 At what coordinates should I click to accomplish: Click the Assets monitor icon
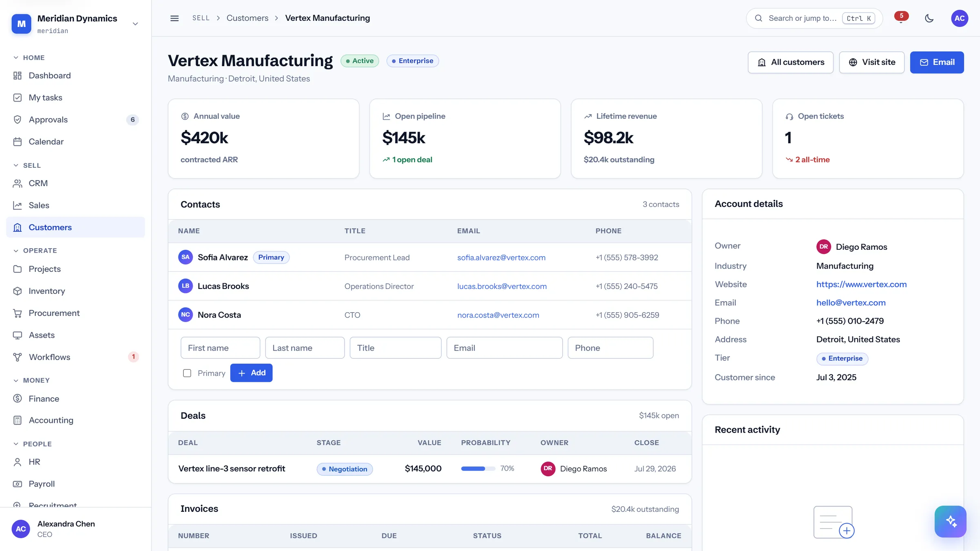[x=18, y=335]
